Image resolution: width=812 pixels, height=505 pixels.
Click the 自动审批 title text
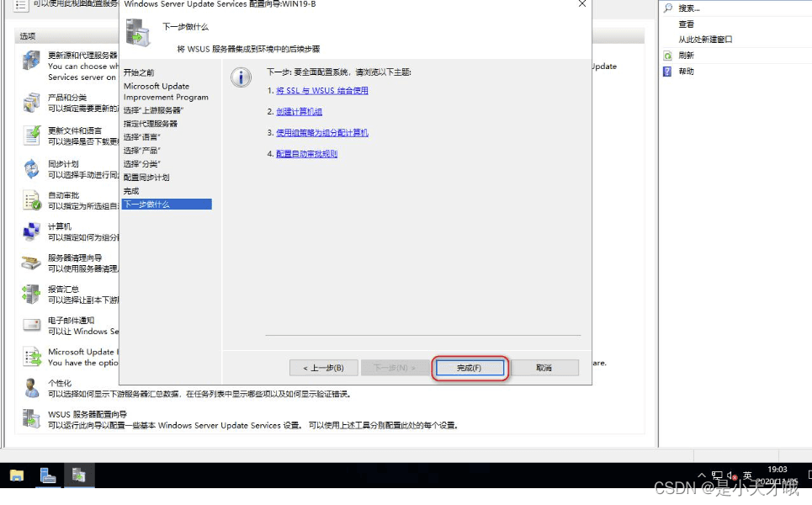click(63, 195)
